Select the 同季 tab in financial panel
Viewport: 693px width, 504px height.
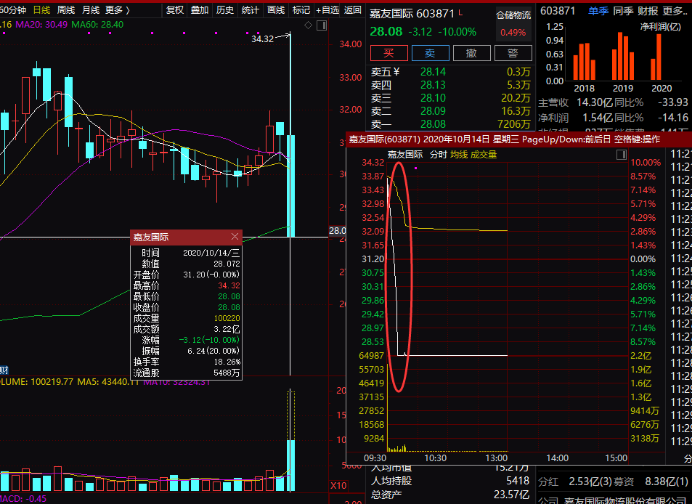pyautogui.click(x=623, y=9)
